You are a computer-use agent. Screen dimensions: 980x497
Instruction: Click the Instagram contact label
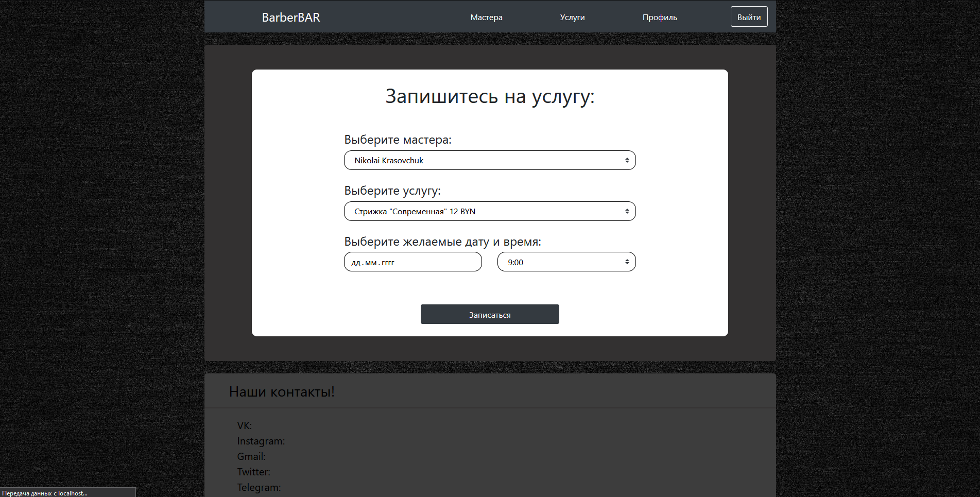click(261, 441)
